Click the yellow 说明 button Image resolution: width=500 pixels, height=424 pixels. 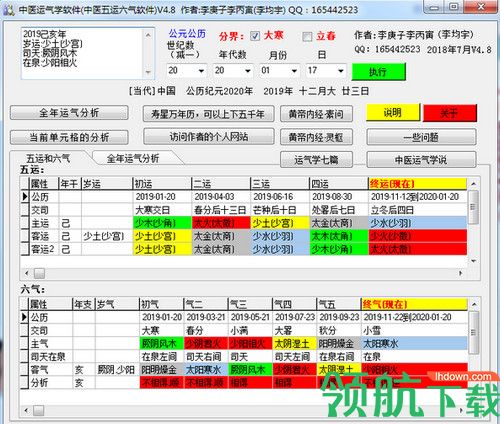click(393, 113)
